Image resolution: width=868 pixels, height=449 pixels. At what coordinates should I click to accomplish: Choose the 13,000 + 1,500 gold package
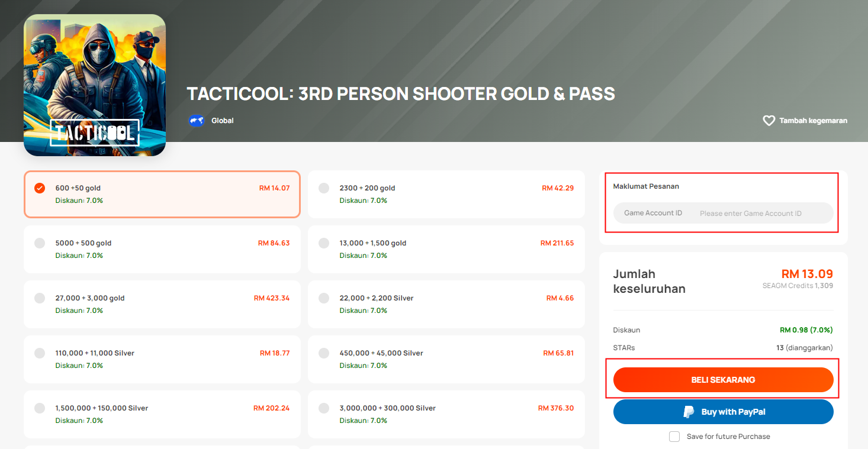pyautogui.click(x=446, y=249)
